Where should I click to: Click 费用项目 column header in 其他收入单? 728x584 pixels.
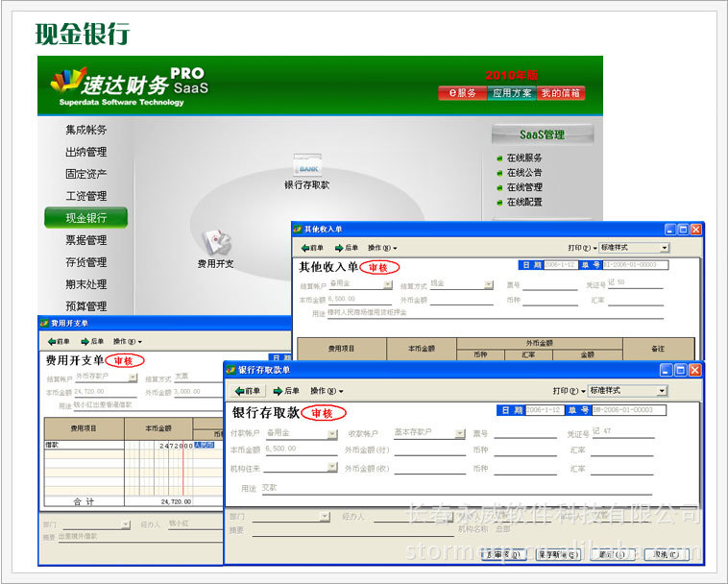(342, 349)
